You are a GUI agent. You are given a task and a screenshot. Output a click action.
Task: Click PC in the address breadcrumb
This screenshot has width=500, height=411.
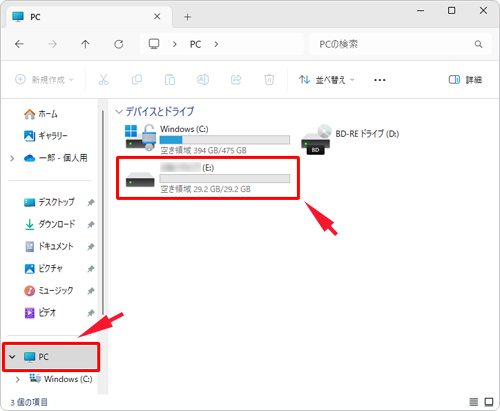[x=195, y=44]
